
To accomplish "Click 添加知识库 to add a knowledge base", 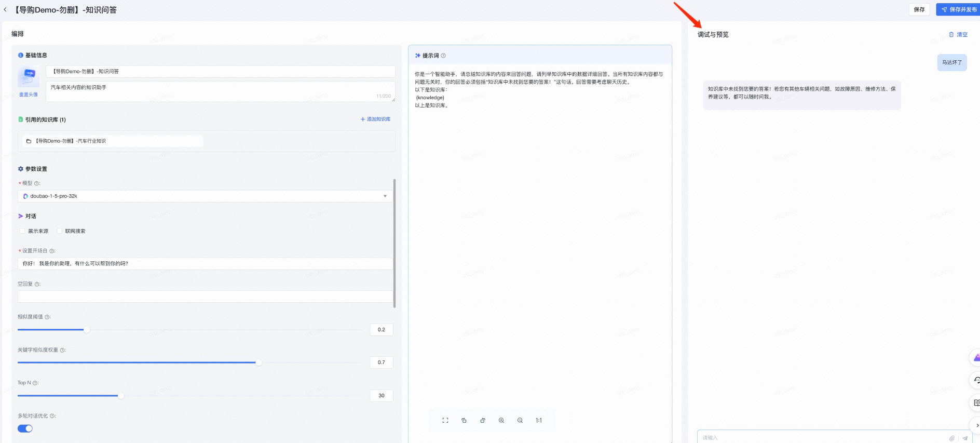I will [376, 119].
